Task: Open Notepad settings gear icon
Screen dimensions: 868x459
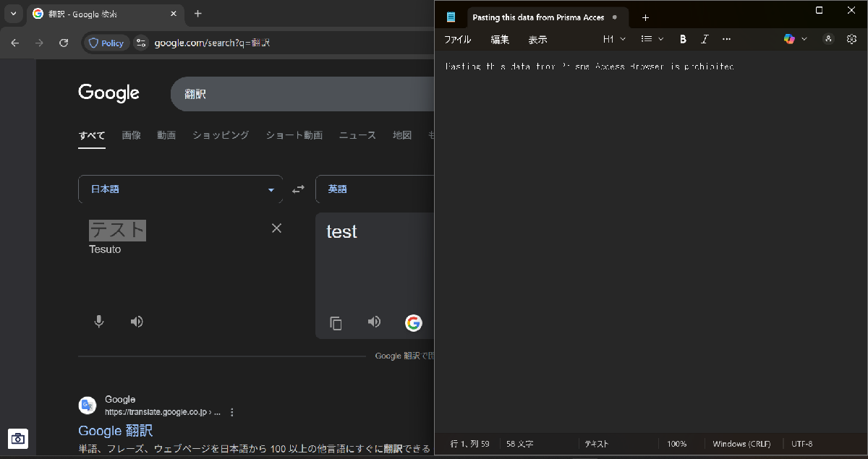Action: tap(851, 39)
